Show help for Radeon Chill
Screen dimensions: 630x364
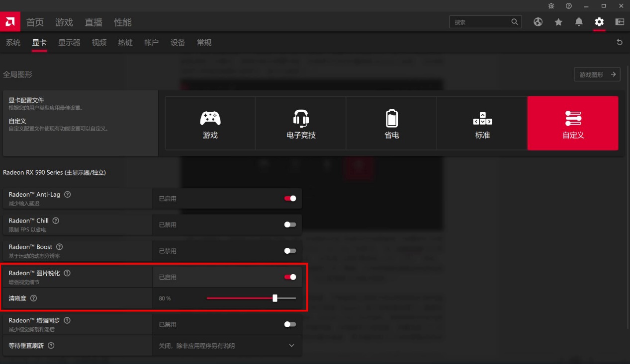(56, 220)
